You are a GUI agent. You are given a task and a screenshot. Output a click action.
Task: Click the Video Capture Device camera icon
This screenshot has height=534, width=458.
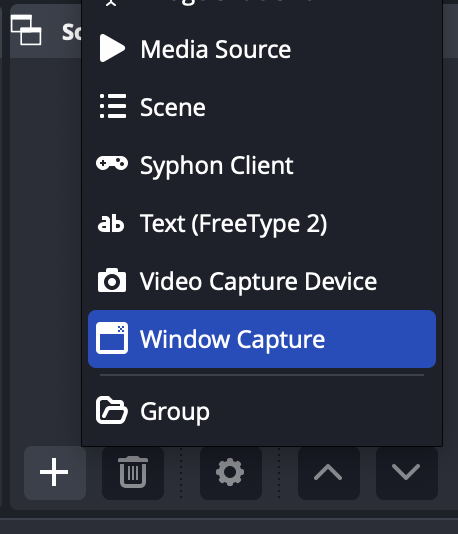pos(112,280)
